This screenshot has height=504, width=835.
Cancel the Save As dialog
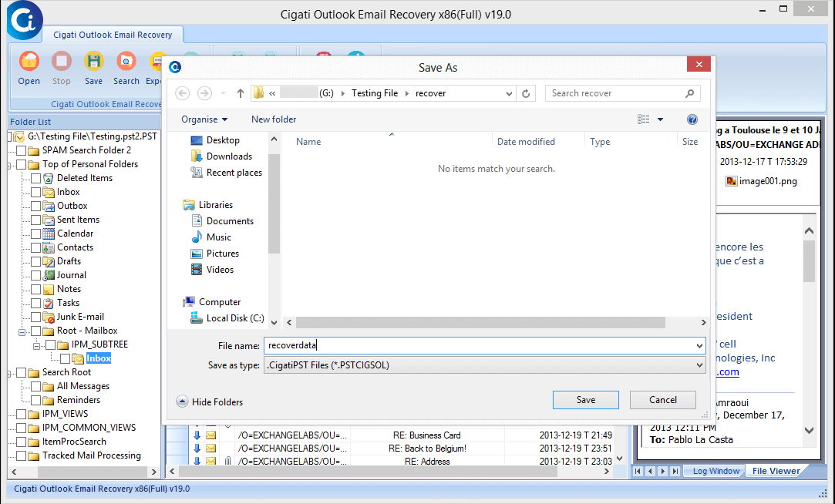663,400
